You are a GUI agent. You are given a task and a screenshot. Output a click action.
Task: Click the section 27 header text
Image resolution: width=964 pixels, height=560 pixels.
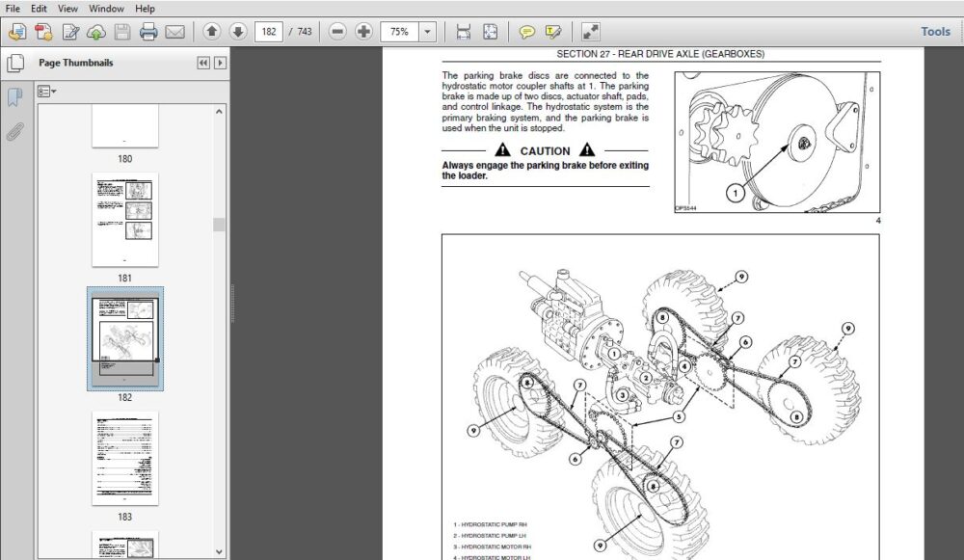(660, 54)
